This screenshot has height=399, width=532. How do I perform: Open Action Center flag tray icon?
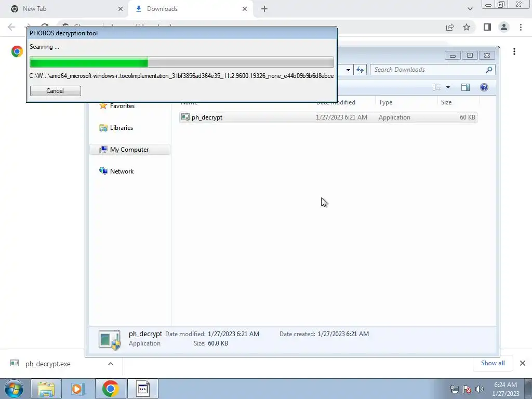[x=467, y=389]
